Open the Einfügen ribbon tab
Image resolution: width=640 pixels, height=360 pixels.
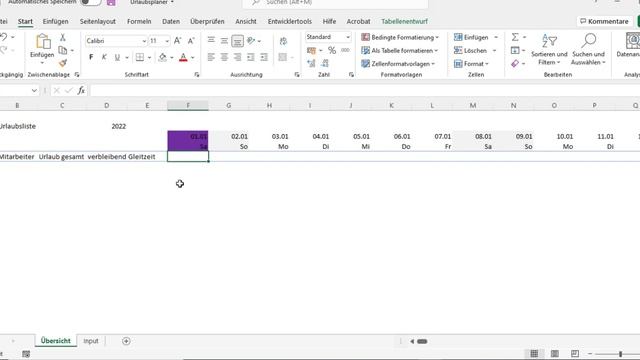click(x=56, y=21)
